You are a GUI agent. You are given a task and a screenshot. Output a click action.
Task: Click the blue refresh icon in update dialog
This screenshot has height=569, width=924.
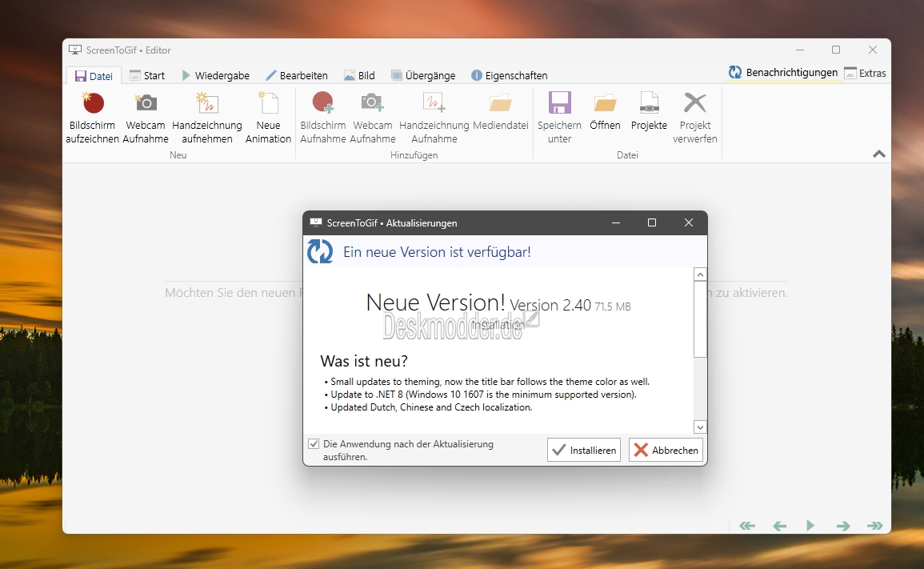click(320, 252)
